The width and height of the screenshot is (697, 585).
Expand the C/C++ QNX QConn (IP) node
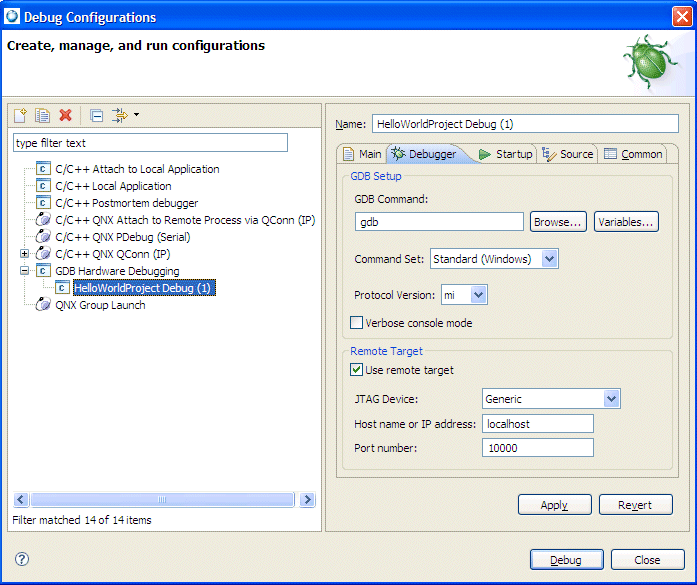(25, 254)
